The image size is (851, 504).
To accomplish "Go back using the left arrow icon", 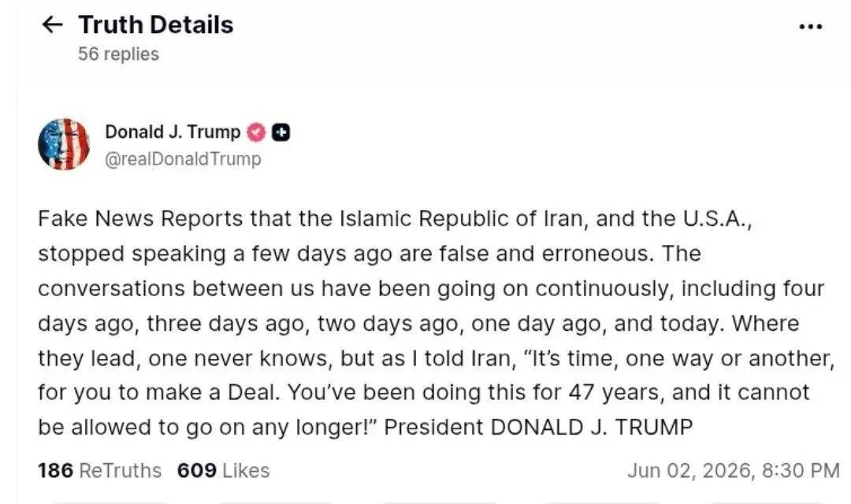I will (53, 24).
